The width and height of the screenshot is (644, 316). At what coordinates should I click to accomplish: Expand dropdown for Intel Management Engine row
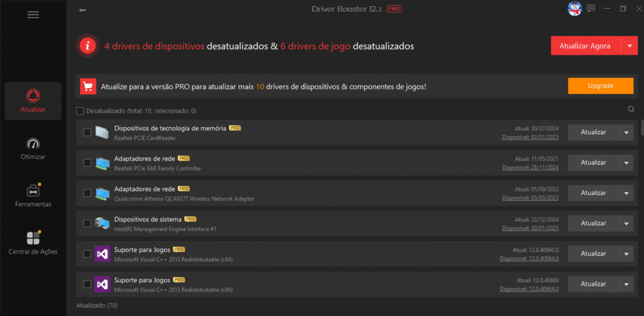626,223
